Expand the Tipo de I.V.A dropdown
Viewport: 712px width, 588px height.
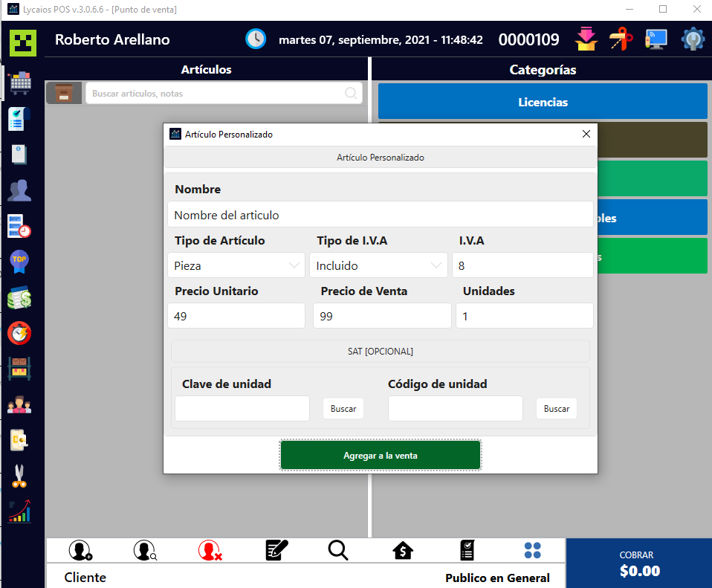(x=378, y=265)
